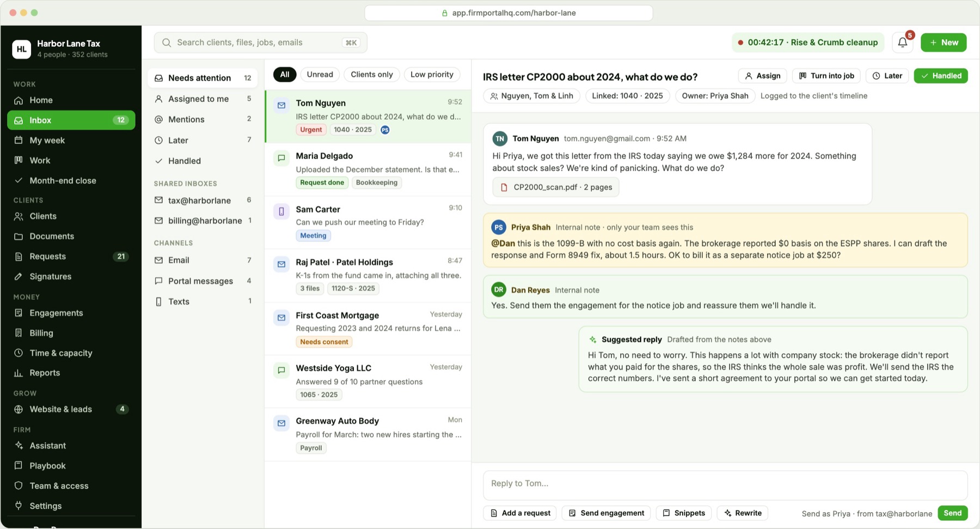Open Team & access shield icon
The width and height of the screenshot is (980, 529).
pos(19,486)
